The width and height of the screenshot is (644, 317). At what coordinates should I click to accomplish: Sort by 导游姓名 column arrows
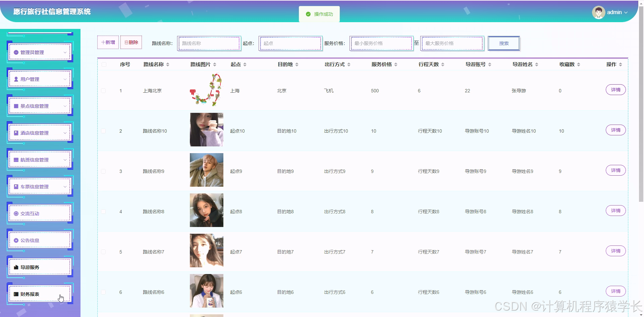click(537, 64)
